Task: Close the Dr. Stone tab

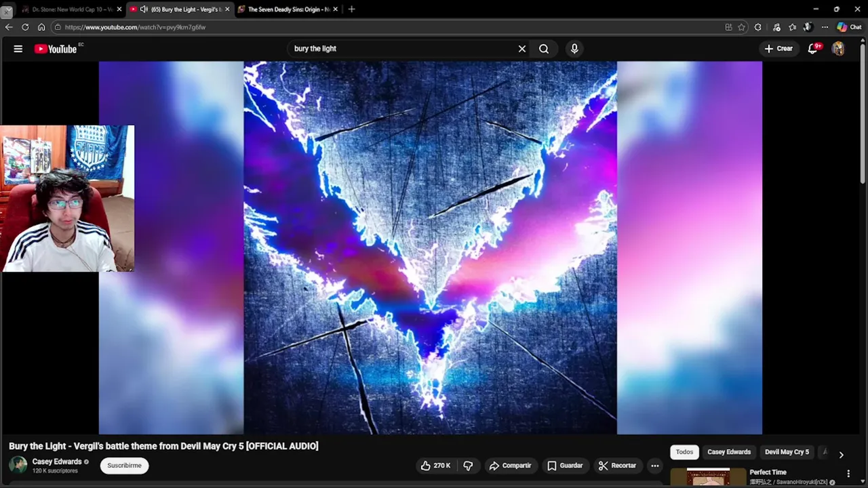Action: [119, 9]
